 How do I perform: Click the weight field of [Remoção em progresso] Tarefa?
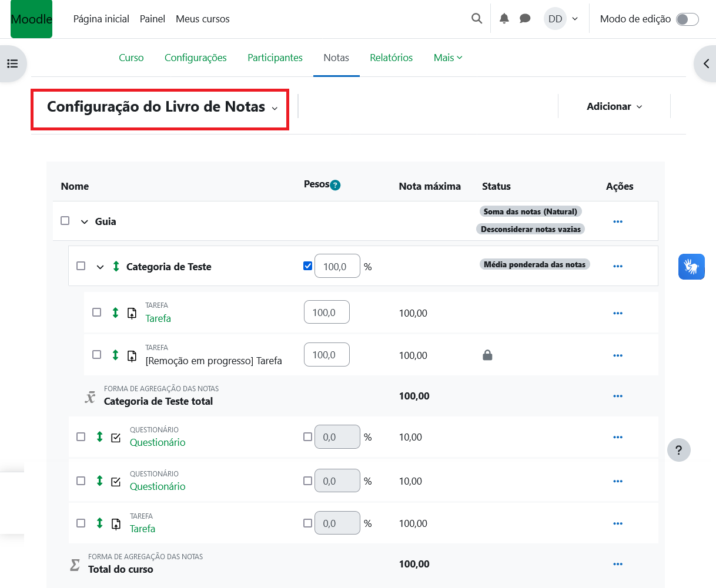pyautogui.click(x=326, y=355)
